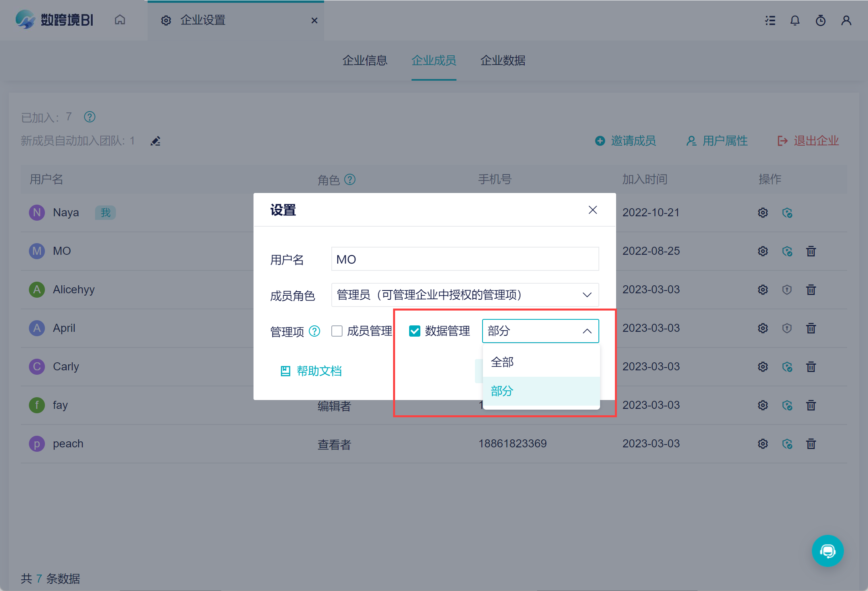Click the 用户名 input field showing MO
868x591 pixels.
465,259
